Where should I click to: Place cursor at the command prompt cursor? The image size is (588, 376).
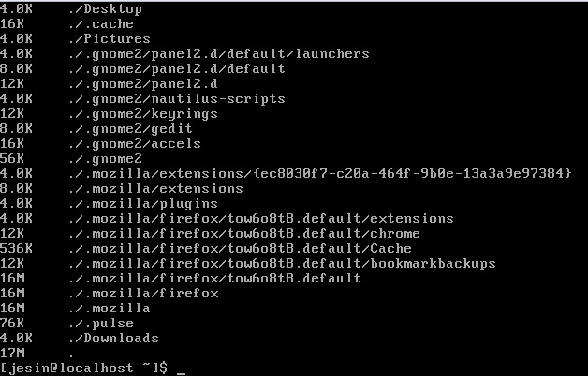181,369
